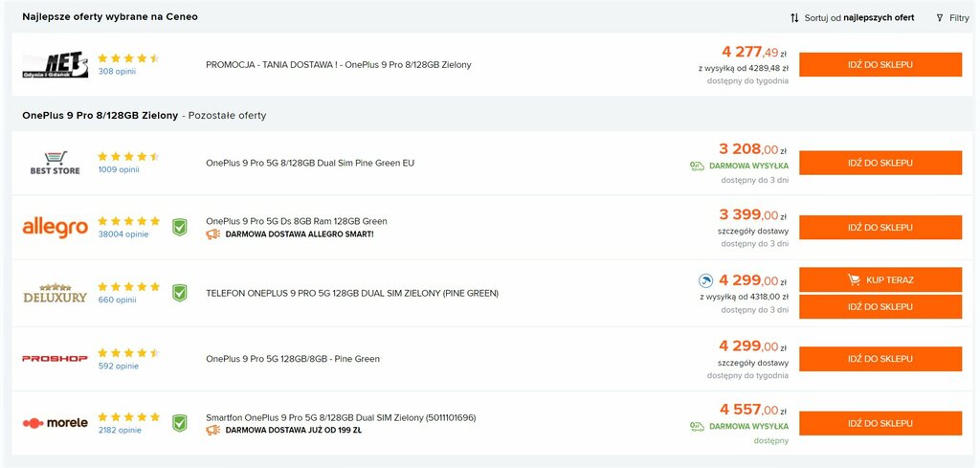
Task: Go to shop for 4 277,49 zł offer
Action: click(x=880, y=64)
